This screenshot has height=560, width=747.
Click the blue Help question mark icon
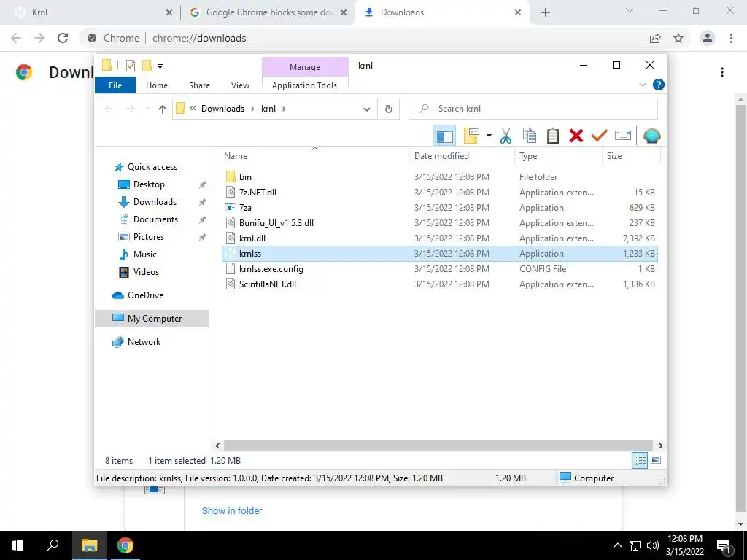(659, 85)
